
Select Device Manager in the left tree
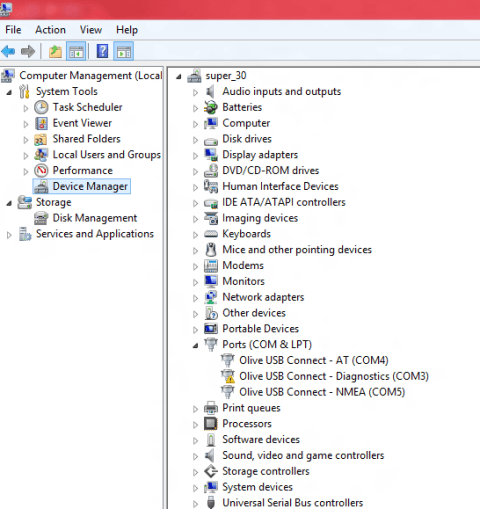90,186
